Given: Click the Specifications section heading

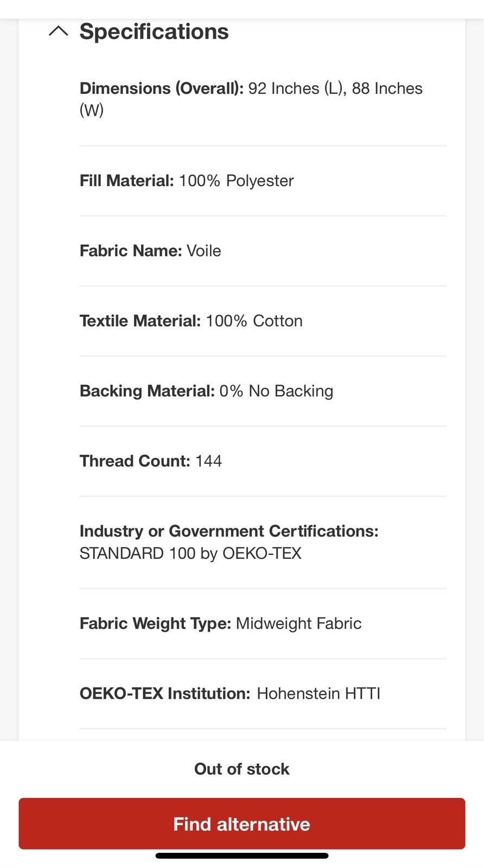Looking at the screenshot, I should click(154, 31).
